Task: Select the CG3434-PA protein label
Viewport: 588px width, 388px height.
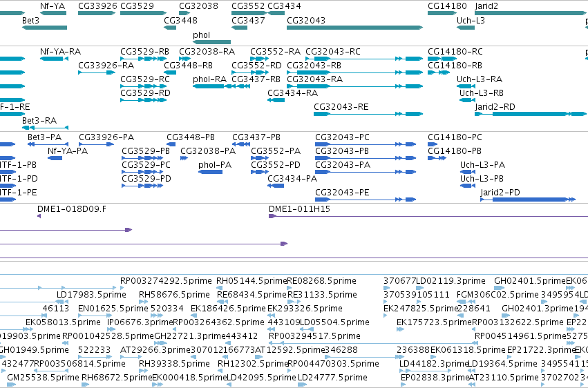Action: [292, 179]
